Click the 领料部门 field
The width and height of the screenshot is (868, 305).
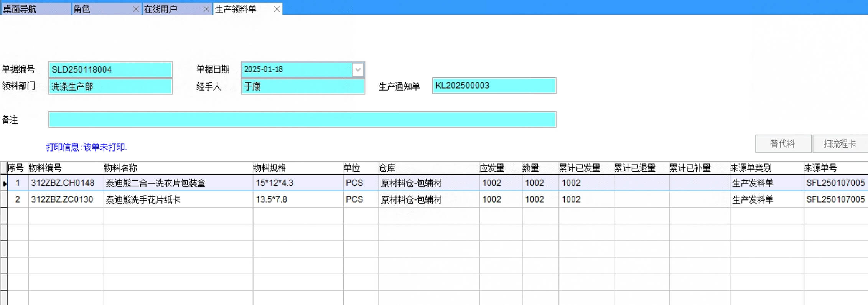[x=110, y=87]
